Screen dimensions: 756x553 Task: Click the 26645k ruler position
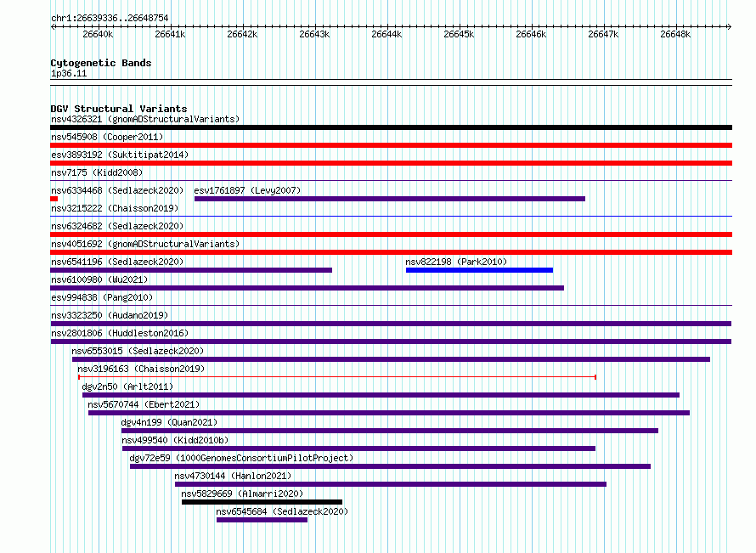pyautogui.click(x=459, y=34)
